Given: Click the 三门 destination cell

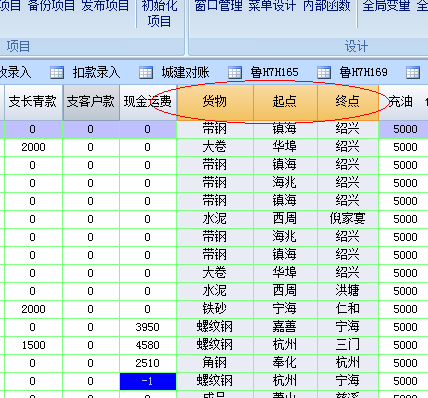Looking at the screenshot, I should pos(348,345).
